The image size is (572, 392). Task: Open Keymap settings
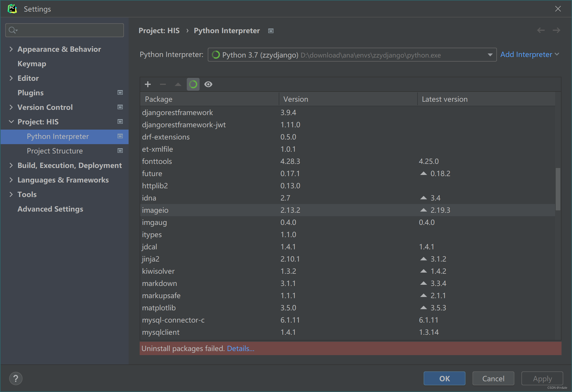[x=32, y=64]
